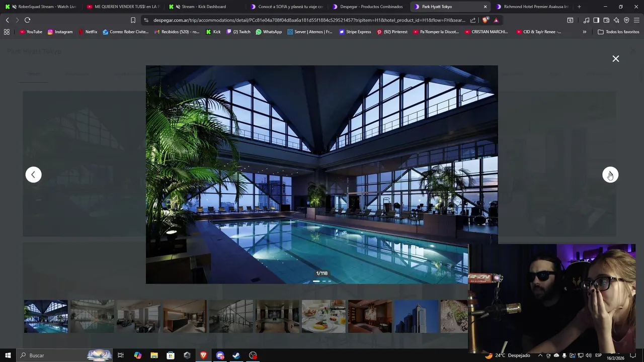Select the reception desk thumbnail
The image size is (644, 362).
[x=185, y=316]
